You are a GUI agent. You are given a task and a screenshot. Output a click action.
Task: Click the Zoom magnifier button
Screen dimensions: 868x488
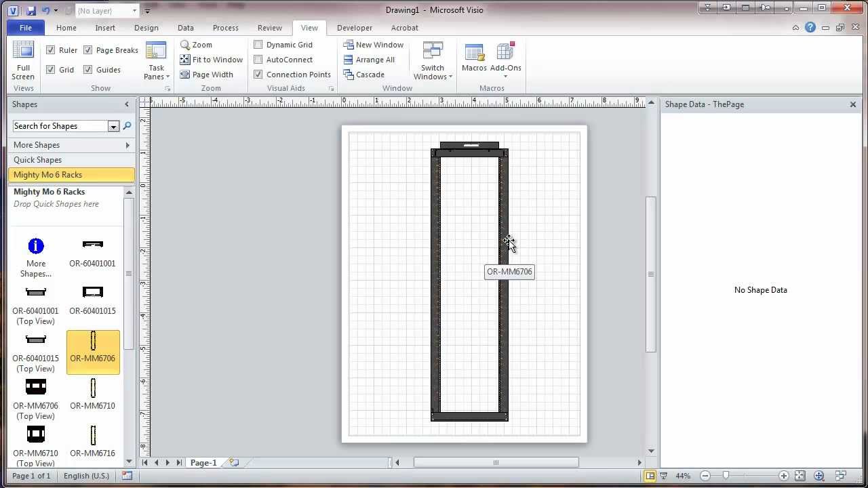click(197, 45)
